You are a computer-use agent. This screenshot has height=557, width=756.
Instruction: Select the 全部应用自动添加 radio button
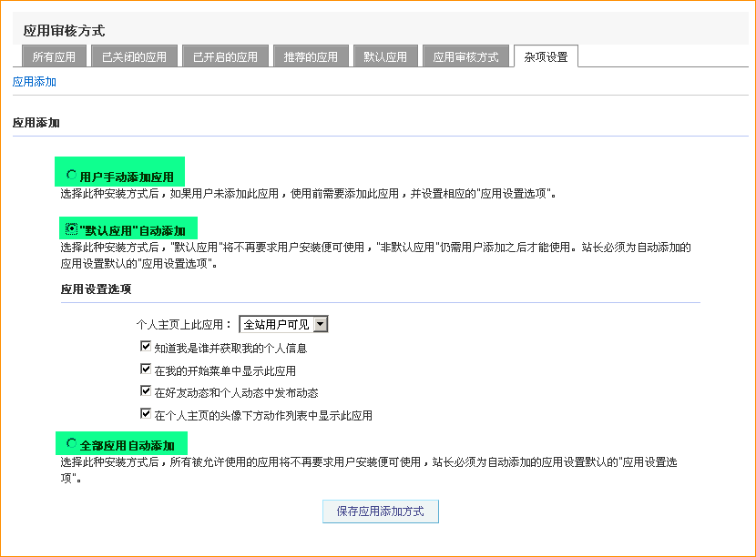[x=72, y=443]
